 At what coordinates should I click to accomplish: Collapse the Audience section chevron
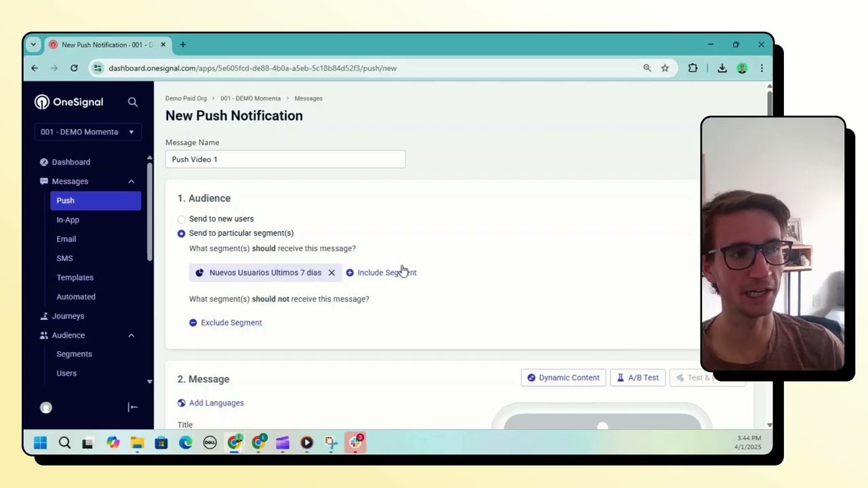[132, 335]
